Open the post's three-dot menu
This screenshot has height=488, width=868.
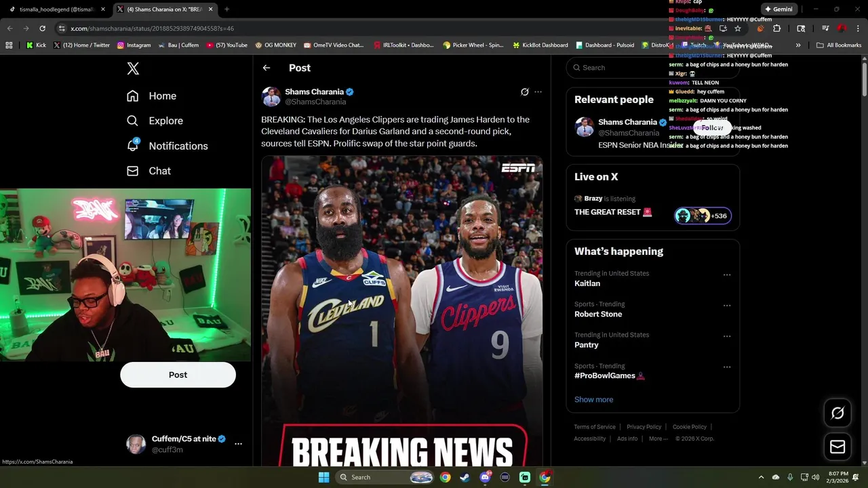click(538, 91)
